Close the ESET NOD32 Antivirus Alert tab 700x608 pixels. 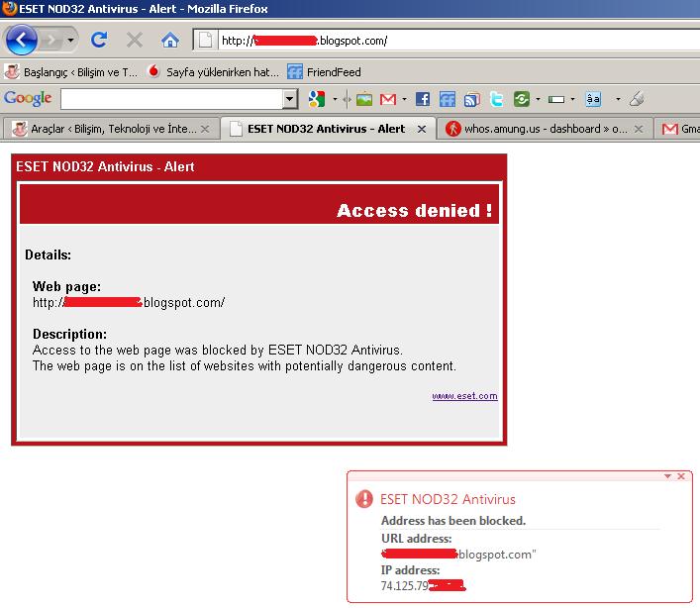422,129
